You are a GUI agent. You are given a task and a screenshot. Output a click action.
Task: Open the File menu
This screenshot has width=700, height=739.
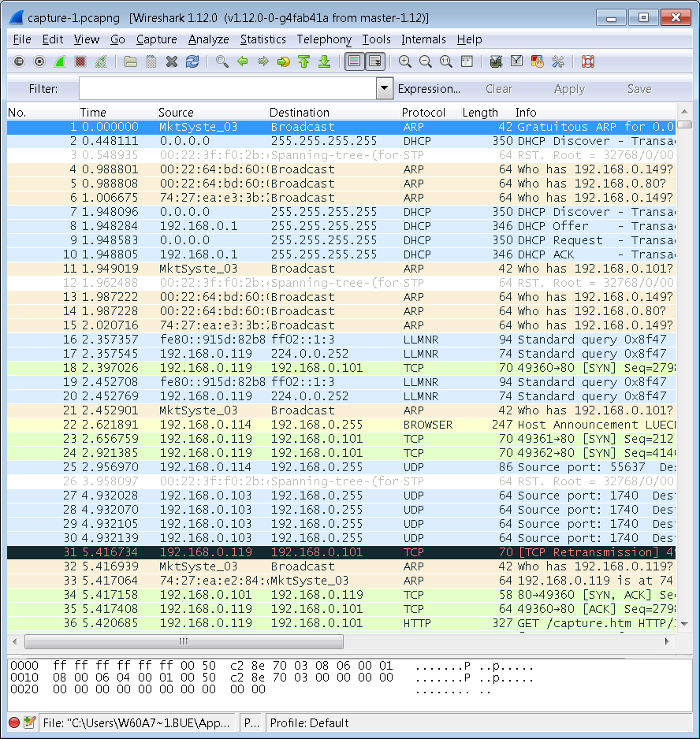pos(22,39)
